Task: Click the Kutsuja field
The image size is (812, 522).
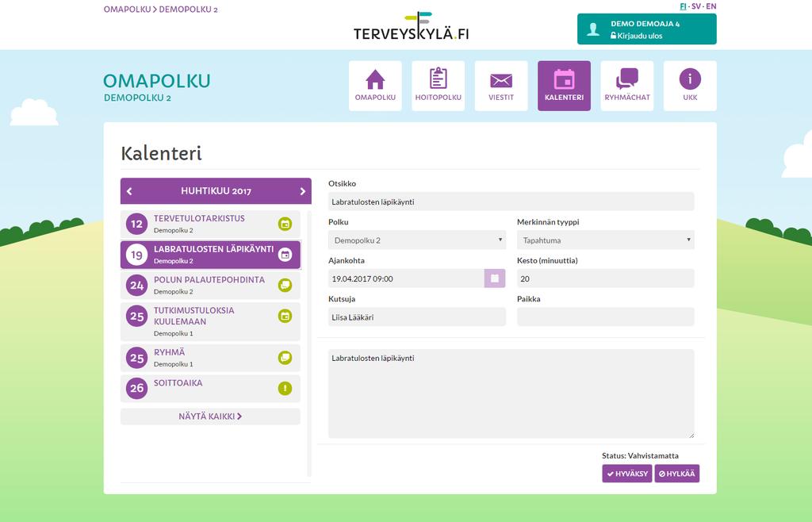Action: tap(417, 317)
